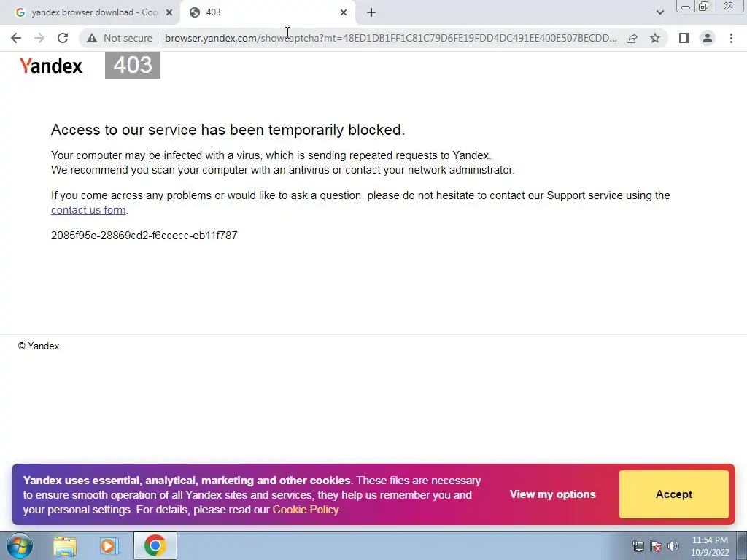Click the 403 error badge

(133, 65)
